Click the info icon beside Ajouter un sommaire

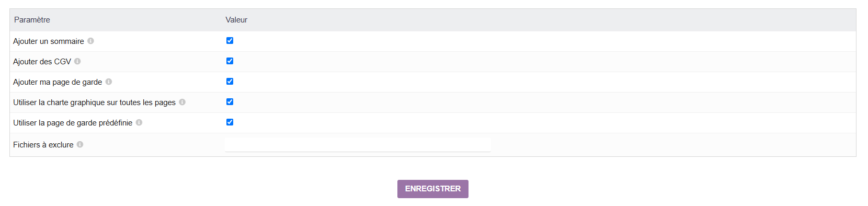(90, 41)
